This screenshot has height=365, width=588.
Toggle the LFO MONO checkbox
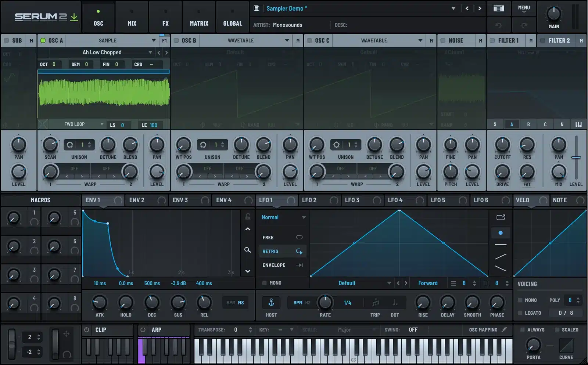[264, 283]
